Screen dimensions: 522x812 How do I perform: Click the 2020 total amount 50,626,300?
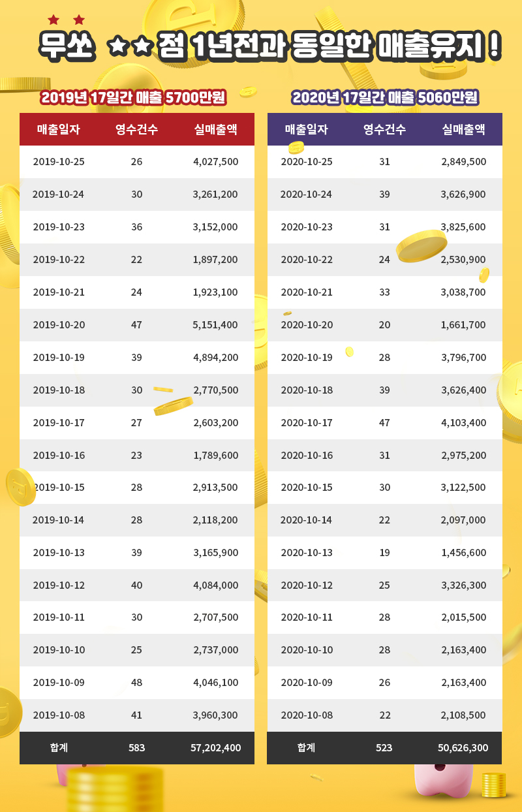pyautogui.click(x=463, y=748)
